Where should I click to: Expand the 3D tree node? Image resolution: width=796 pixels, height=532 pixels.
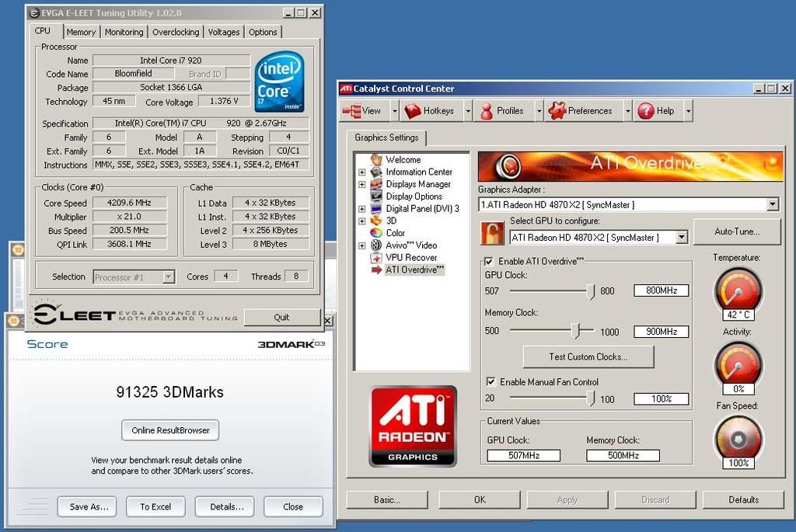tap(362, 221)
